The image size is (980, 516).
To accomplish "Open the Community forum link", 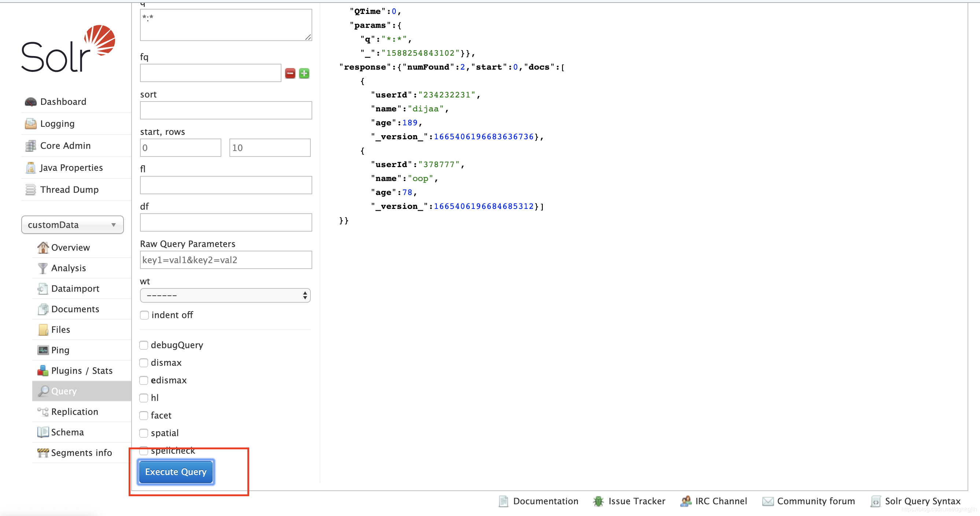I will 816,502.
